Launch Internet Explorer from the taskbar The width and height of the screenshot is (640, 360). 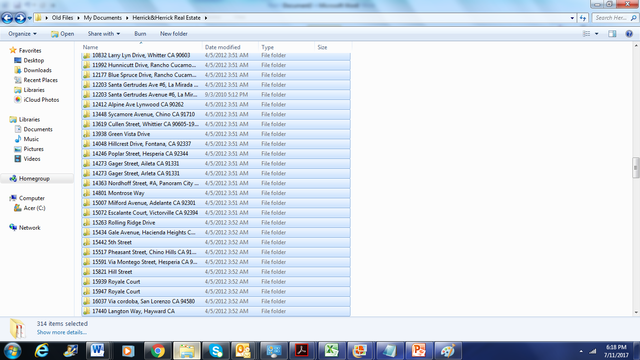coord(42,351)
